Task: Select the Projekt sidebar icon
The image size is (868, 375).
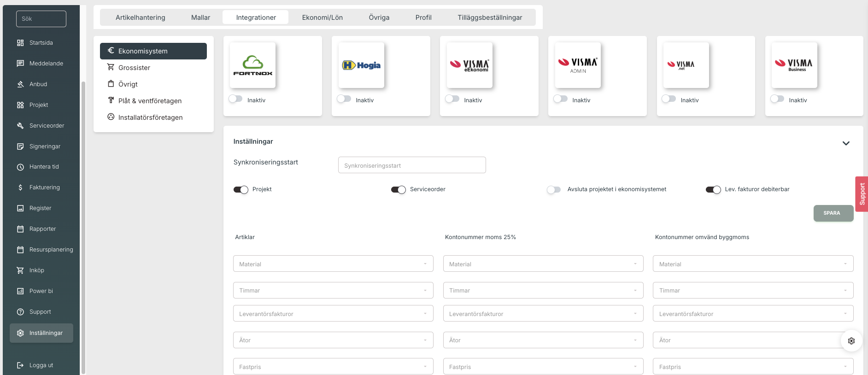Action: 20,105
